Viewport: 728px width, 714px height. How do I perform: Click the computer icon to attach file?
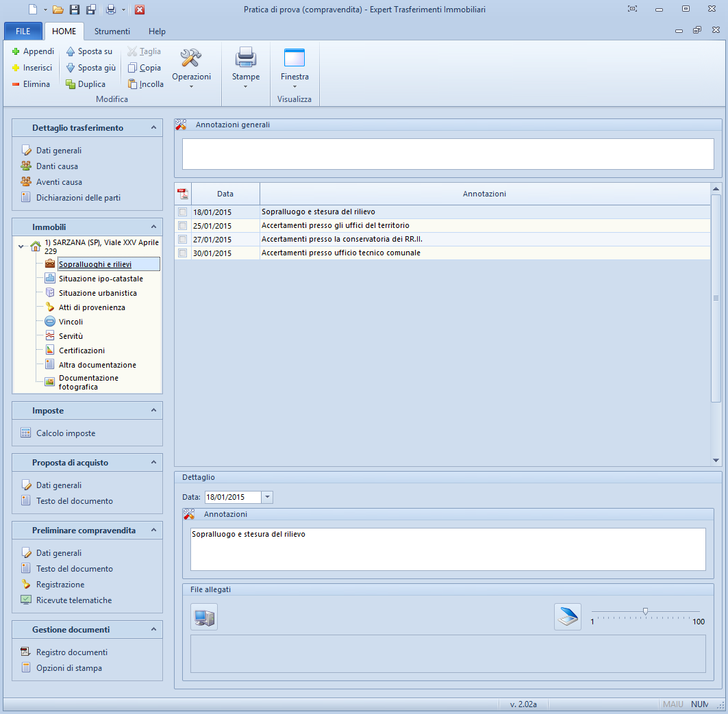(204, 617)
